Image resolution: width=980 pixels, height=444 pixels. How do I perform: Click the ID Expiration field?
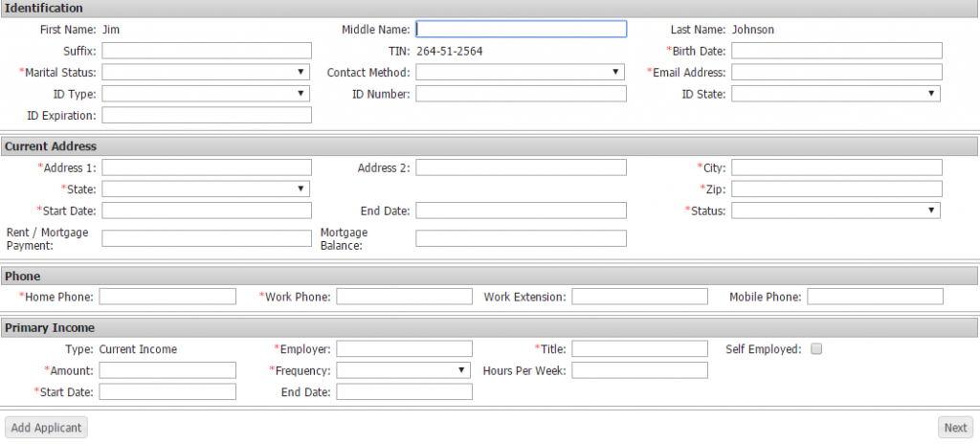pos(207,115)
